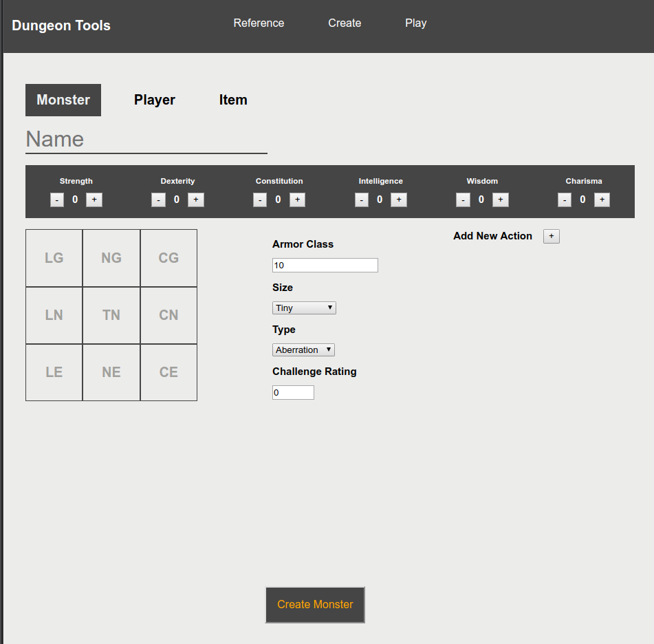
Task: Decrease Intelligence with the minus button
Action: pos(362,200)
